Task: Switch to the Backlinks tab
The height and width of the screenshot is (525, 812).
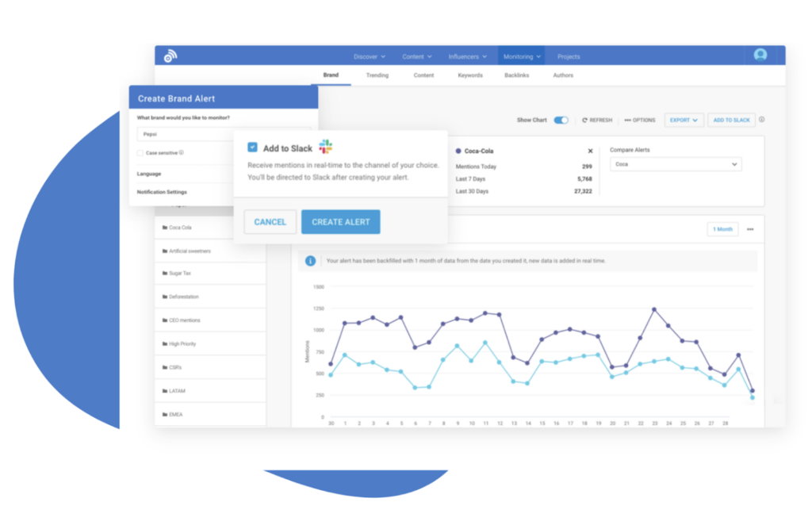Action: (517, 75)
